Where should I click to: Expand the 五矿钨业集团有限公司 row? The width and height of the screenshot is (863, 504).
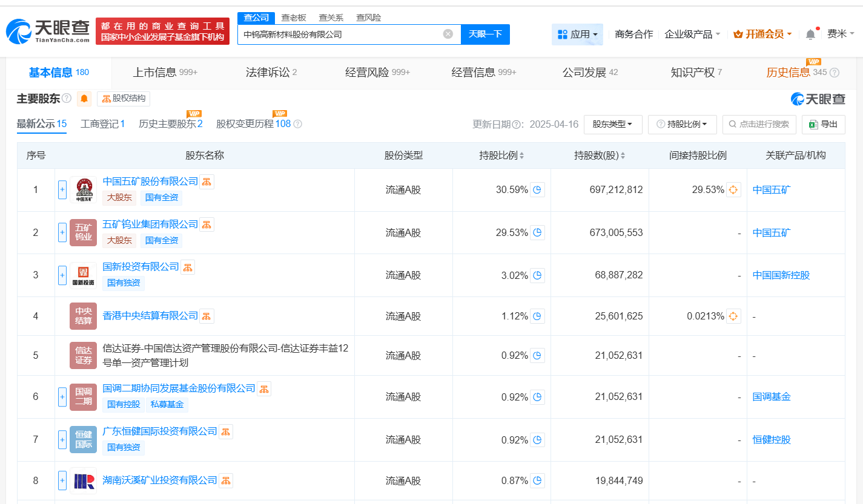(62, 232)
